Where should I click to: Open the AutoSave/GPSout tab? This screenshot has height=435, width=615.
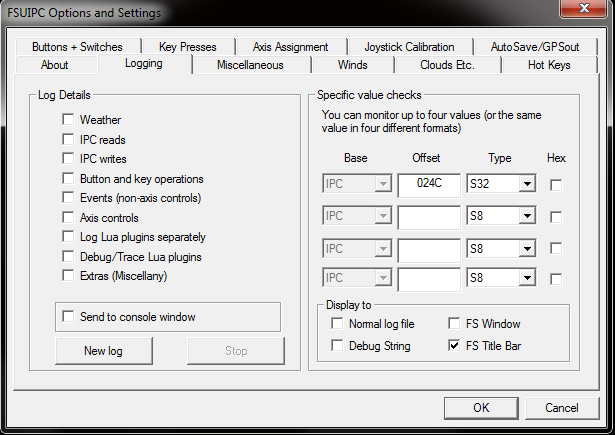pos(535,47)
